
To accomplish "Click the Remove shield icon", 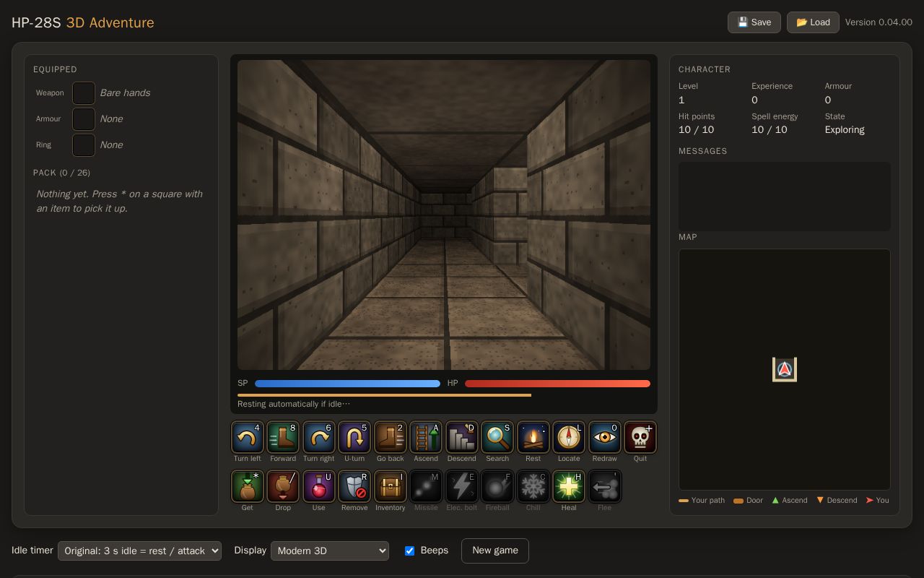I will click(x=354, y=486).
